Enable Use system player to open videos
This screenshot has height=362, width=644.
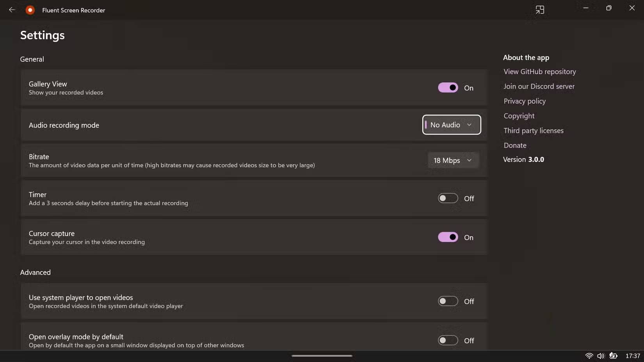point(448,301)
